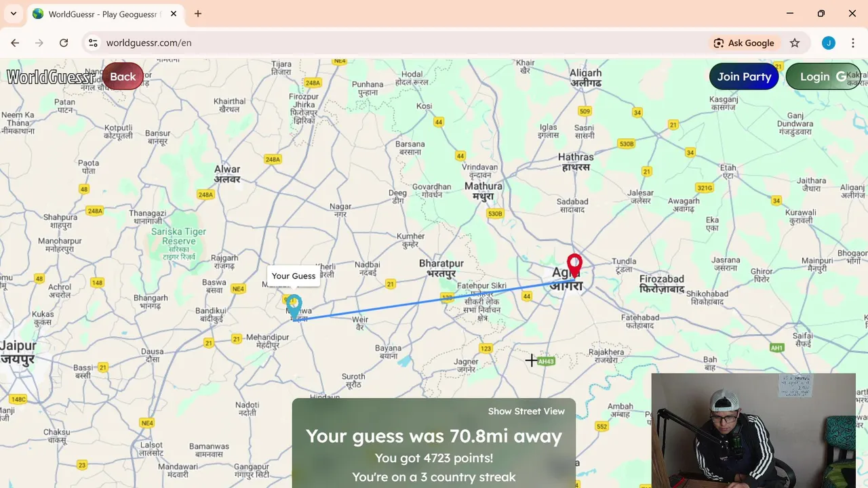Viewport: 868px width, 488px height.
Task: Open the Chrome profile avatar
Action: tap(829, 43)
